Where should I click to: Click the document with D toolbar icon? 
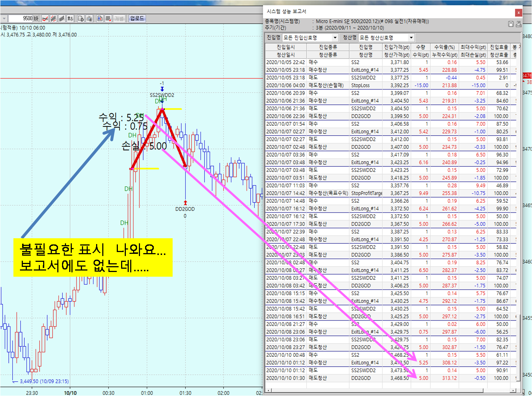pos(81,18)
